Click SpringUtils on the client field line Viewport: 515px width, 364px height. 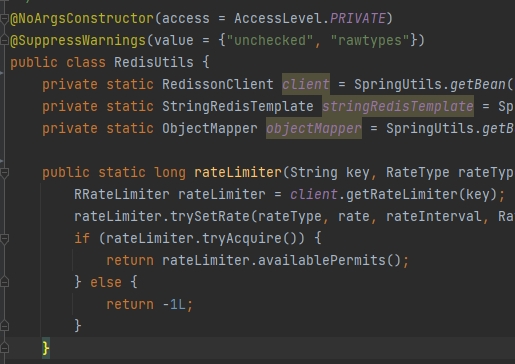397,84
